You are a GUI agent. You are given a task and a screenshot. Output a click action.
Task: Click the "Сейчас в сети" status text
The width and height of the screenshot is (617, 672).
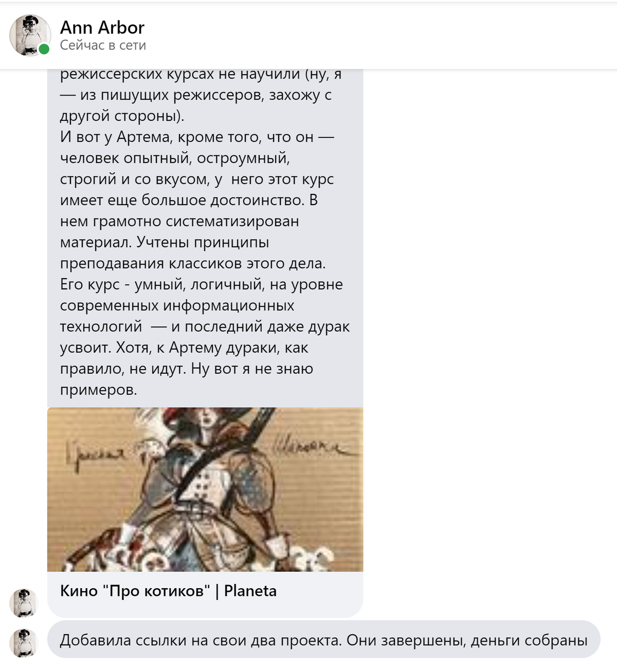[x=103, y=45]
